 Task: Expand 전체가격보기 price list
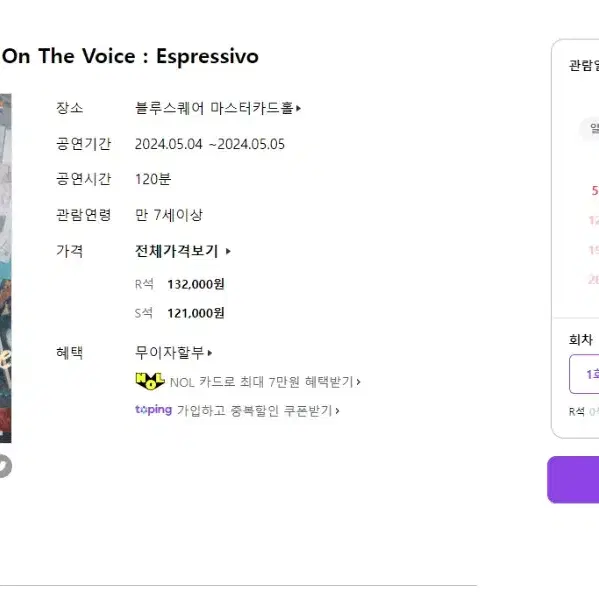tap(183, 251)
